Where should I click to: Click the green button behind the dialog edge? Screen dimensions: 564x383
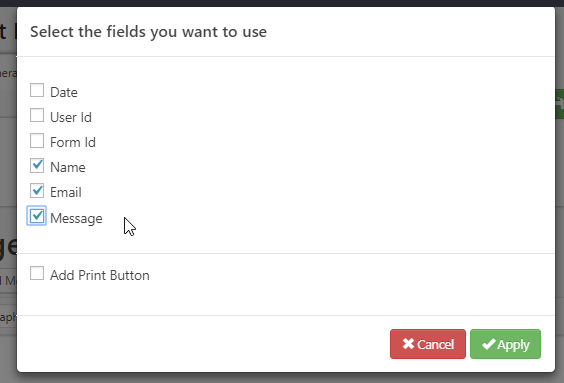[559, 104]
